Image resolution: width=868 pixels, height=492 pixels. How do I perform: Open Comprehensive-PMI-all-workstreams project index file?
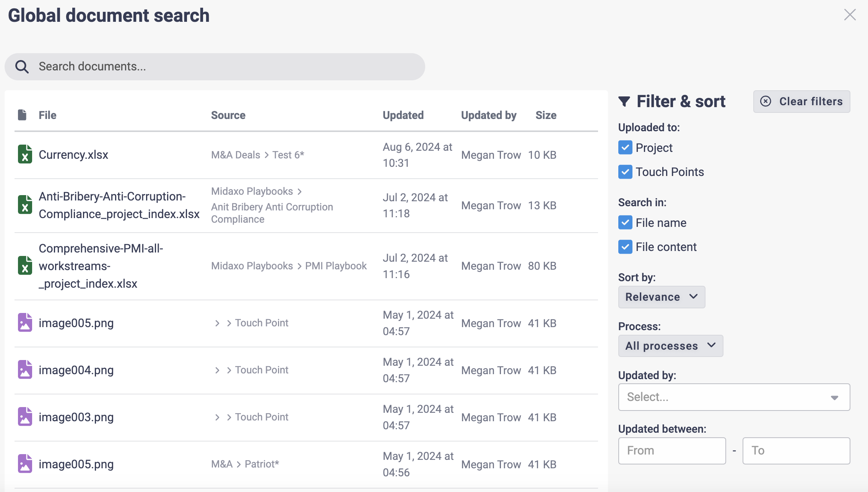point(101,266)
